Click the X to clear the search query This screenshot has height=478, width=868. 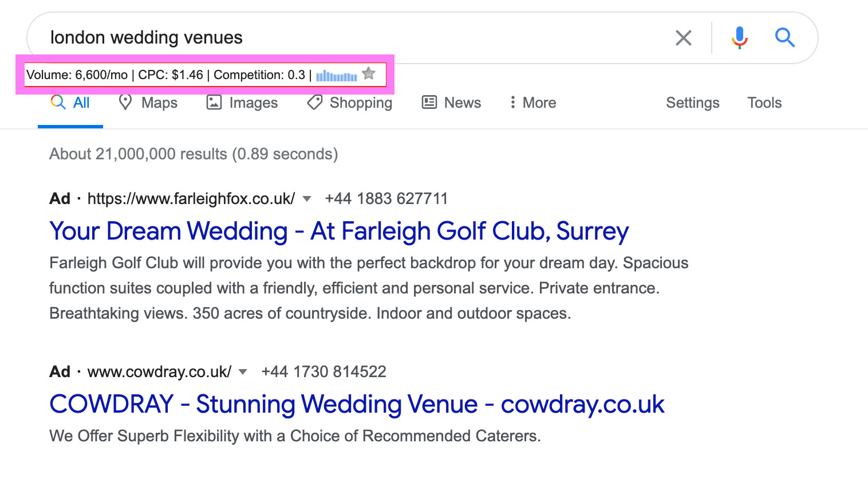pos(683,38)
